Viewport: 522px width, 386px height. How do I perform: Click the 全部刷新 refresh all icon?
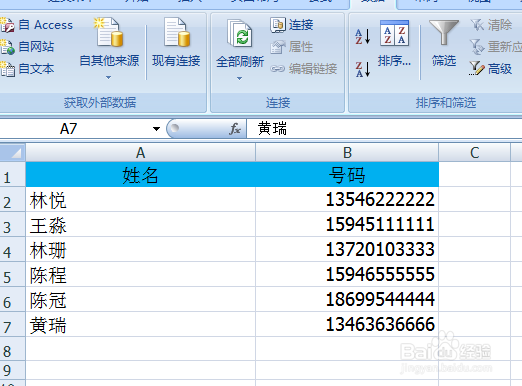[x=239, y=34]
